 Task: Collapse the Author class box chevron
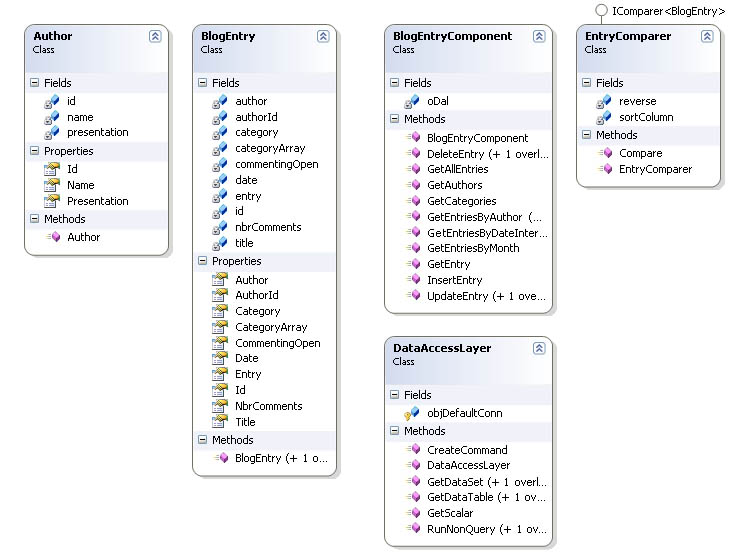coord(155,36)
